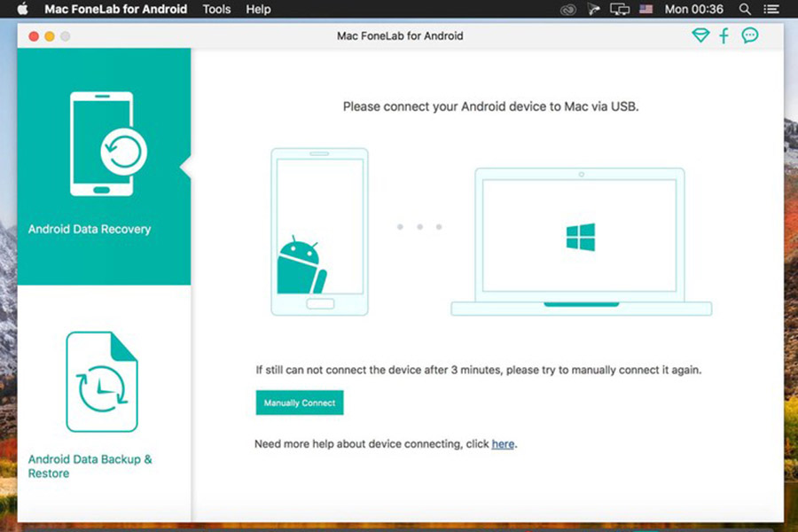Select the Android Data Backup & Restore file icon
This screenshot has width=798, height=532.
coord(102,382)
